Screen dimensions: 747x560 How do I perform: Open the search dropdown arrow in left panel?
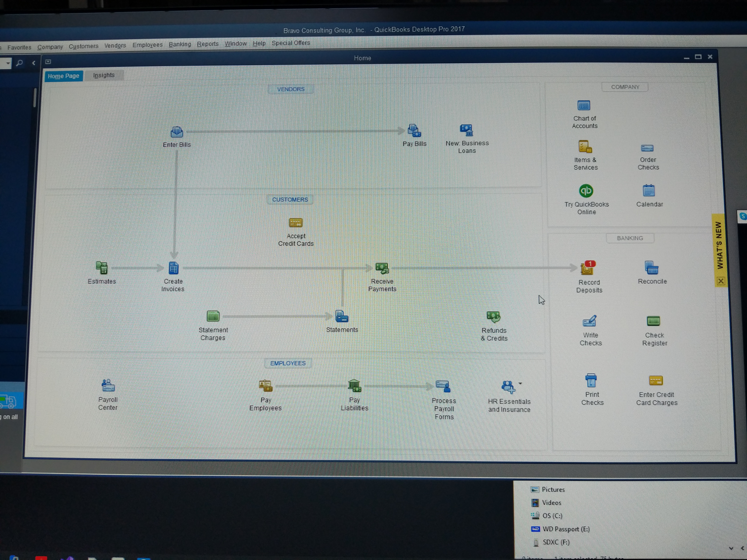pyautogui.click(x=8, y=63)
